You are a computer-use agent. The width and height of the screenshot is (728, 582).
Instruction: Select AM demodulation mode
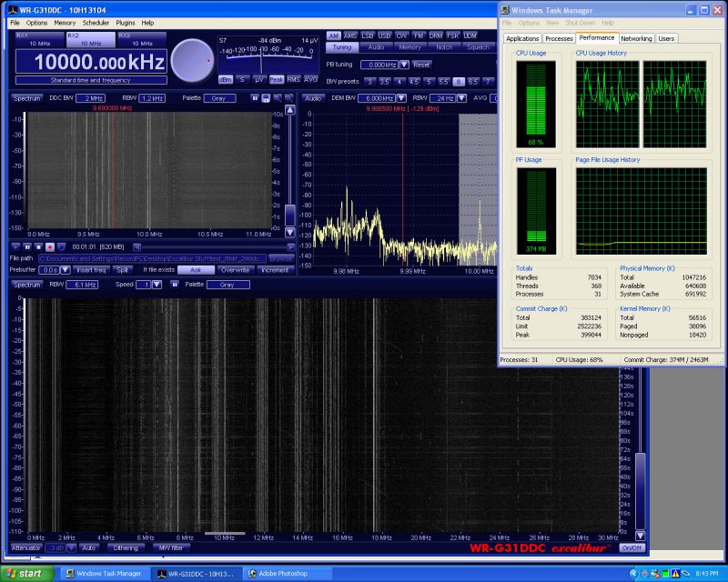[333, 35]
